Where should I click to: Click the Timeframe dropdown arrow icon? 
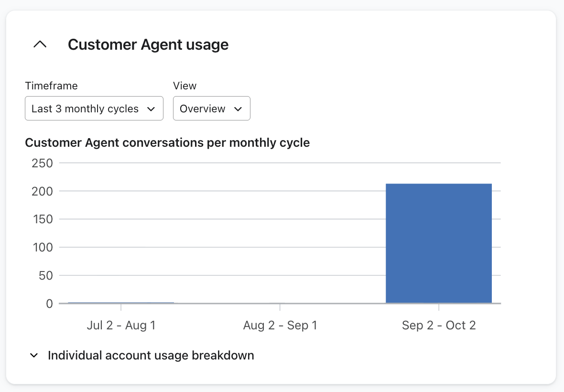151,109
